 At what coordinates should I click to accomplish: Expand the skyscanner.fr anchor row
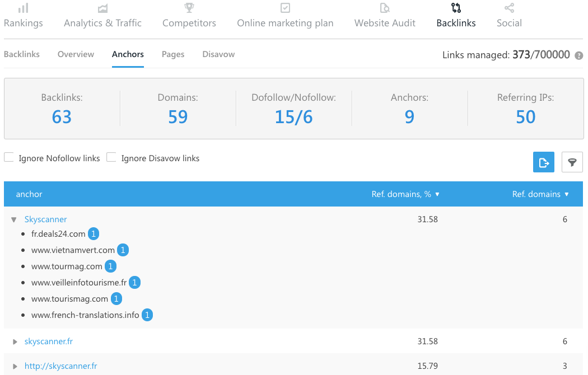[x=15, y=341]
